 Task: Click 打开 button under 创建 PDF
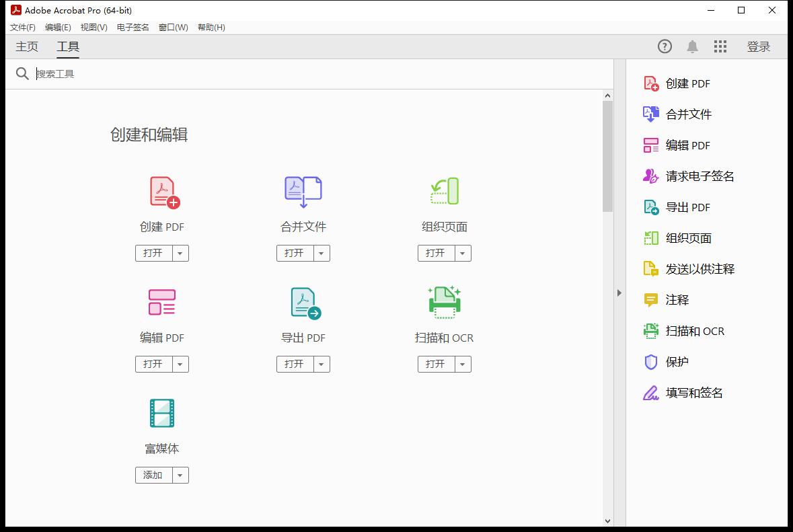point(153,254)
